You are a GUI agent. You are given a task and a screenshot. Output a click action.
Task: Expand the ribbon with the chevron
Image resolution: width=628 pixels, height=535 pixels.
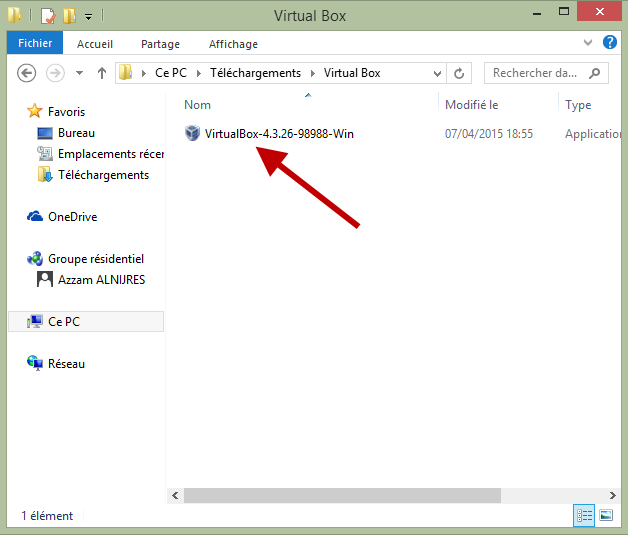click(x=588, y=42)
